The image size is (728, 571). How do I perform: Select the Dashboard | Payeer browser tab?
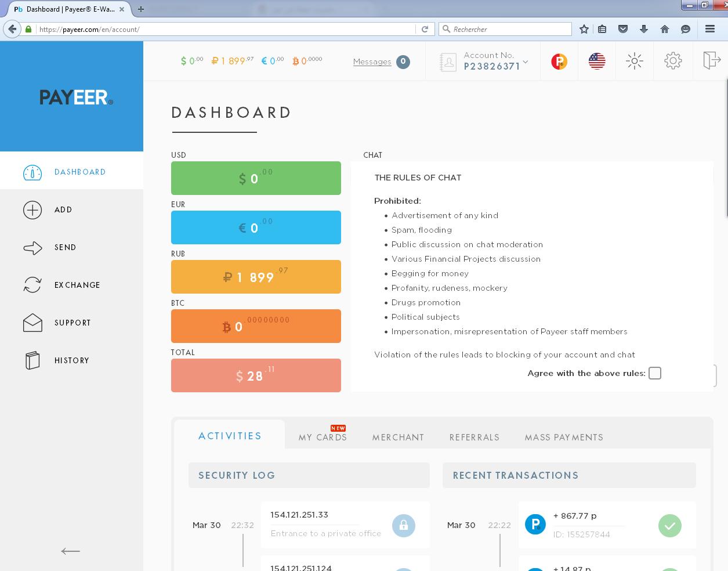[x=68, y=9]
